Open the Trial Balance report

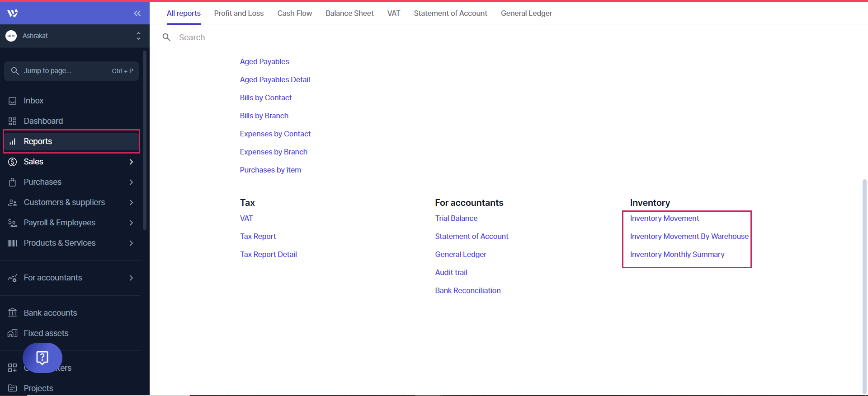[x=456, y=218]
